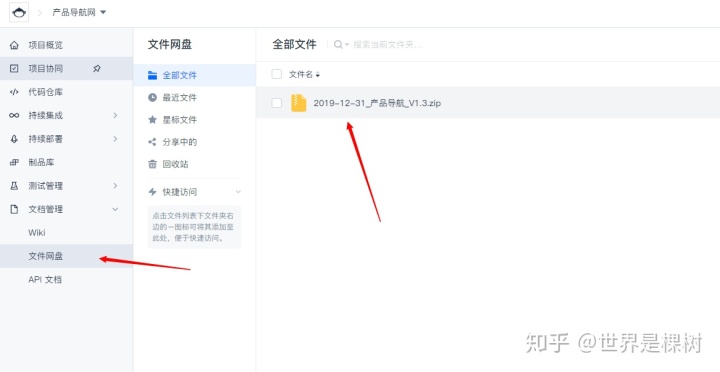Screen dimensions: 720x372
Task: Open 项目协同 in the sidebar
Action: (67, 68)
